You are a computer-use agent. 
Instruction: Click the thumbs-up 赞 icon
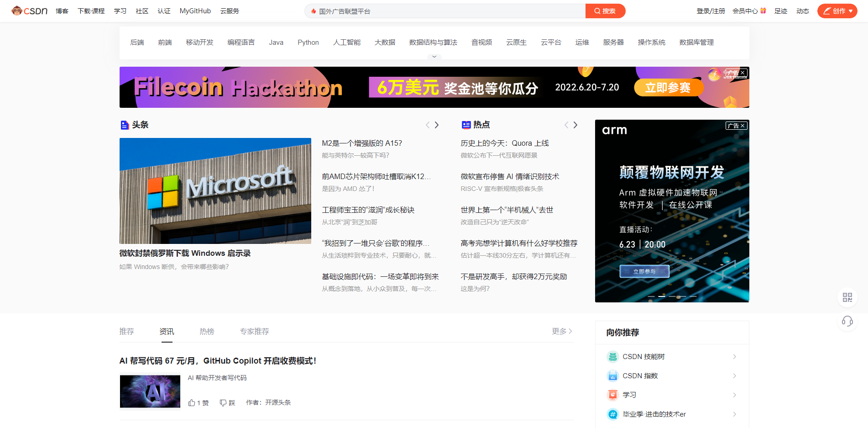click(x=192, y=402)
